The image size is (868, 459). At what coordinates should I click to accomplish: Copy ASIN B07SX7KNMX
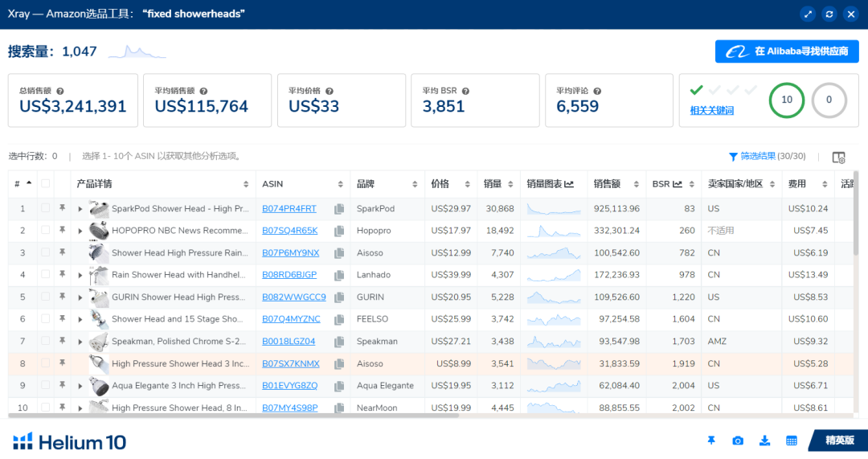(x=339, y=364)
